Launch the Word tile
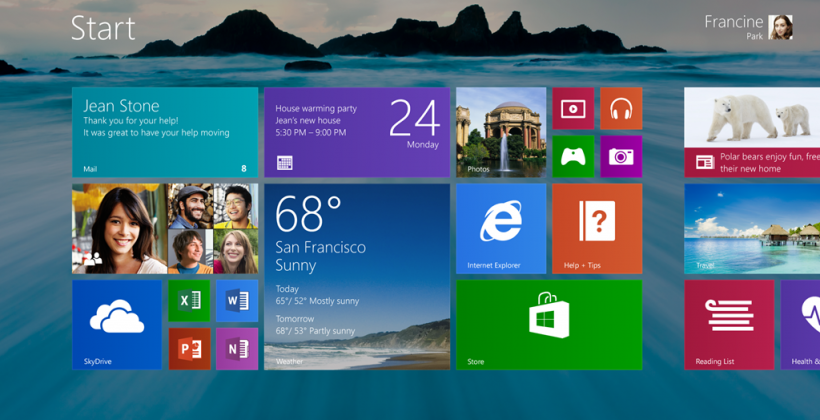 237,301
